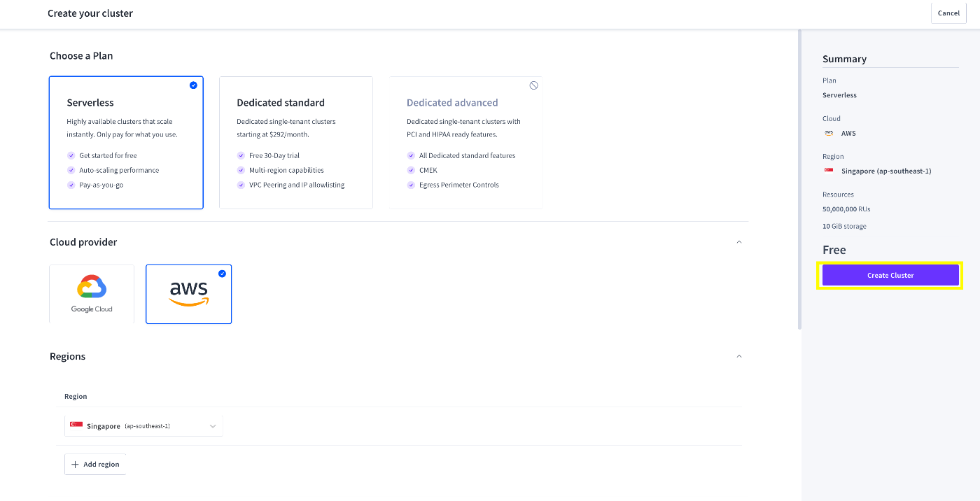Click the checkmark icon beside Get started for free
The width and height of the screenshot is (980, 501).
pos(71,155)
